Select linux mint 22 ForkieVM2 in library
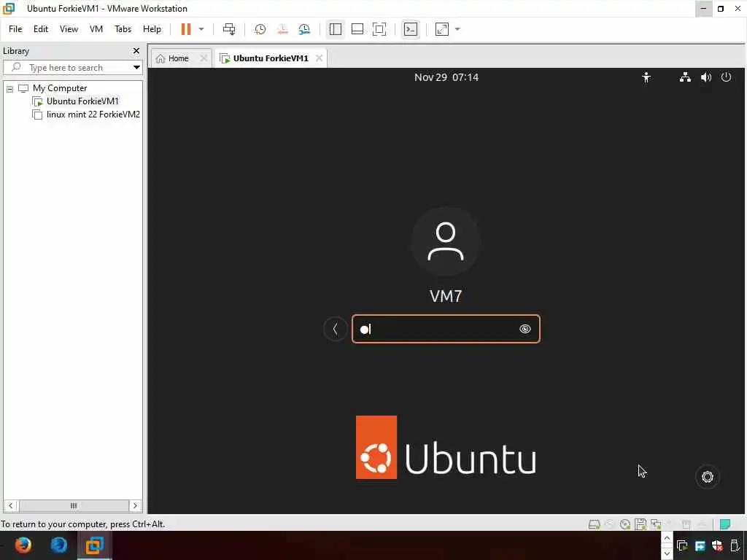Image resolution: width=747 pixels, height=560 pixels. tap(93, 114)
